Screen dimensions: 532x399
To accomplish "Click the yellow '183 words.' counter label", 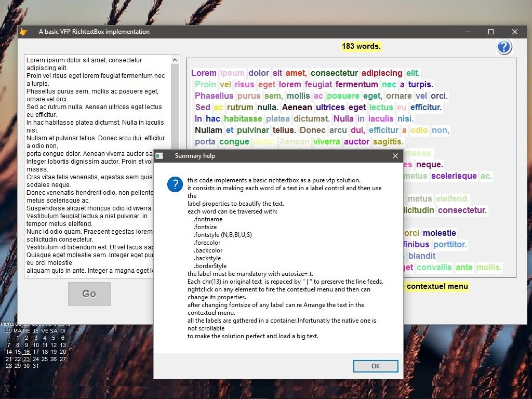I will 361,46.
